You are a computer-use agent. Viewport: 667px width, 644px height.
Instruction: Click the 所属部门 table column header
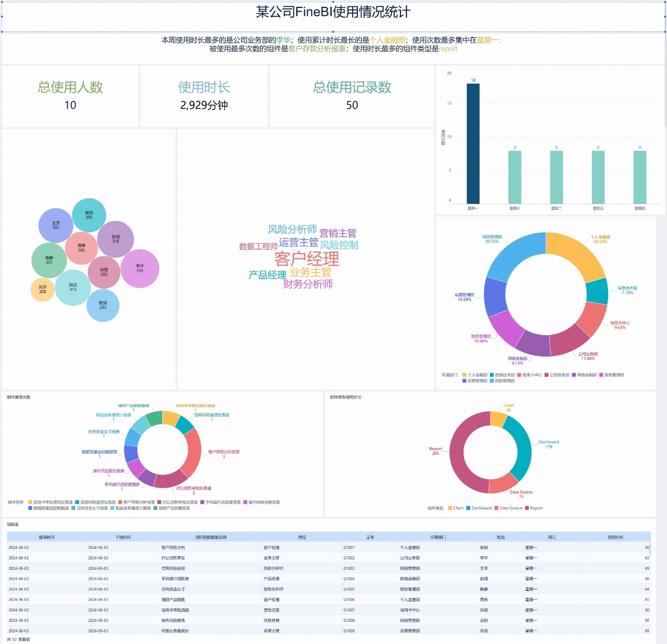tap(438, 537)
